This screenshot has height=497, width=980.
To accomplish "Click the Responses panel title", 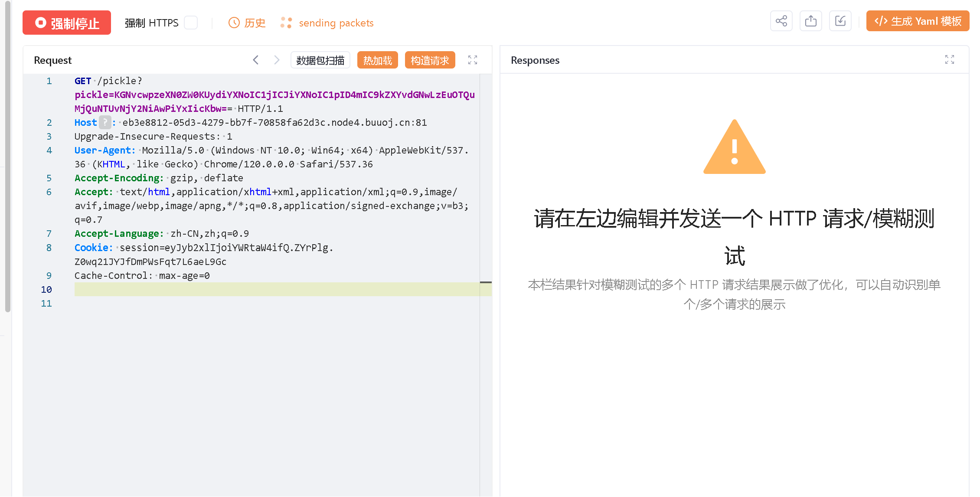I will point(535,60).
